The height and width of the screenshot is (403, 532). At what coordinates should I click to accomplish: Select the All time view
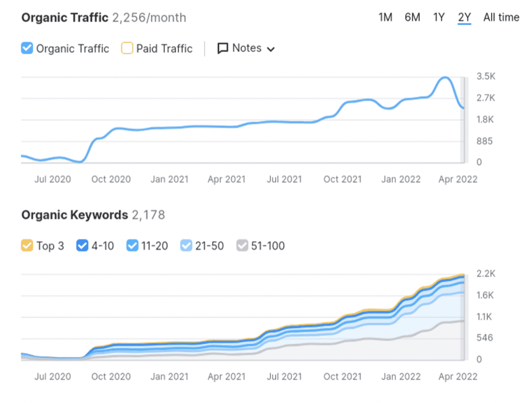click(x=501, y=17)
